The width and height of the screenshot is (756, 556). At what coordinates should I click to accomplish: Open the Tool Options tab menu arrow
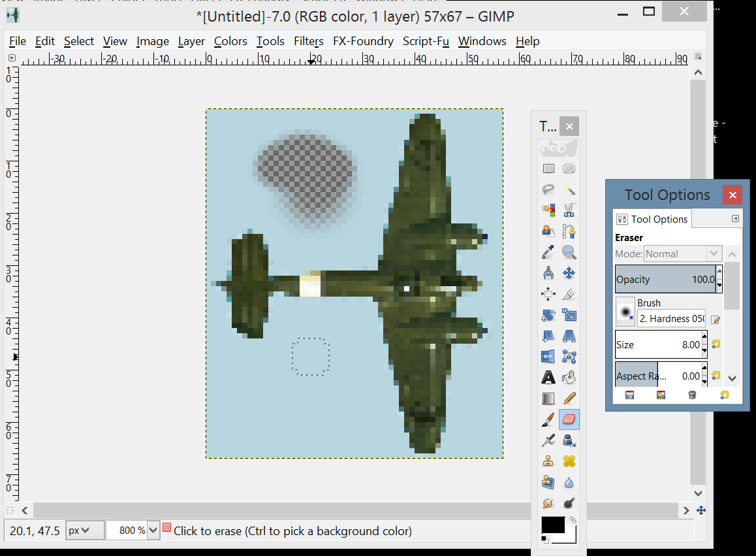pyautogui.click(x=735, y=219)
